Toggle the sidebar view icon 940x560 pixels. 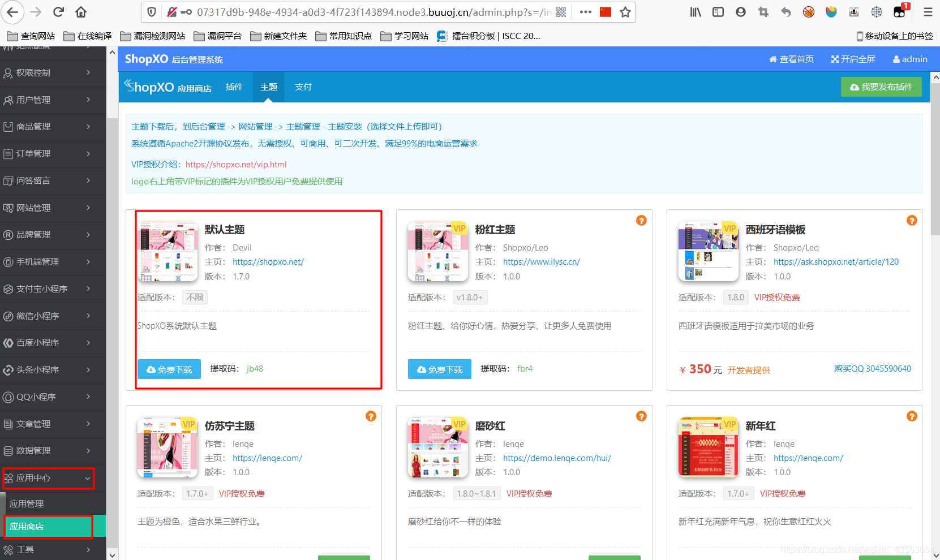718,12
